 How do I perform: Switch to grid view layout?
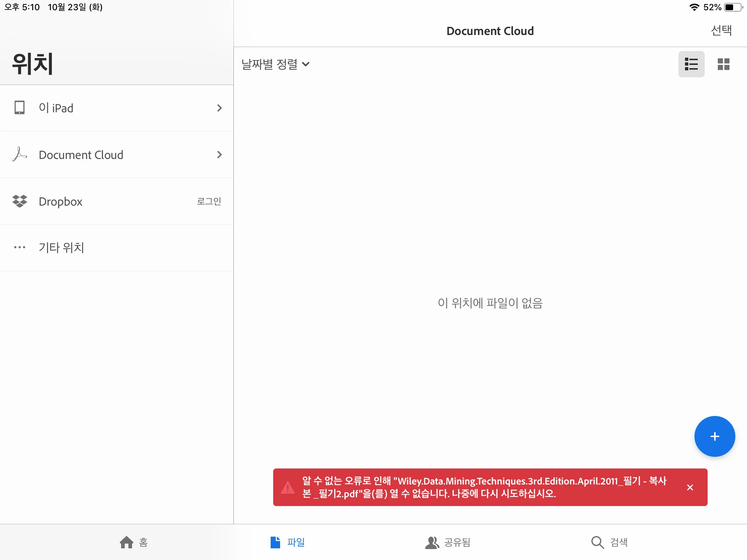click(x=723, y=64)
